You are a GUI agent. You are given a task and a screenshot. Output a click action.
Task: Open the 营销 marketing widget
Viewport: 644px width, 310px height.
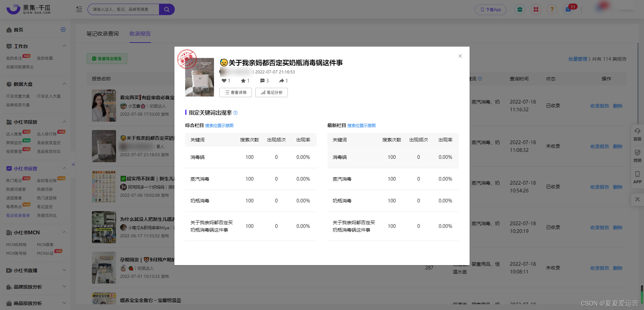[x=637, y=156]
